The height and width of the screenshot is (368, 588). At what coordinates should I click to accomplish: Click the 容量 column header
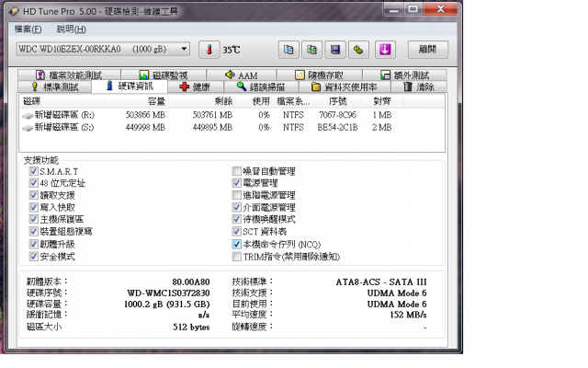tap(137, 101)
